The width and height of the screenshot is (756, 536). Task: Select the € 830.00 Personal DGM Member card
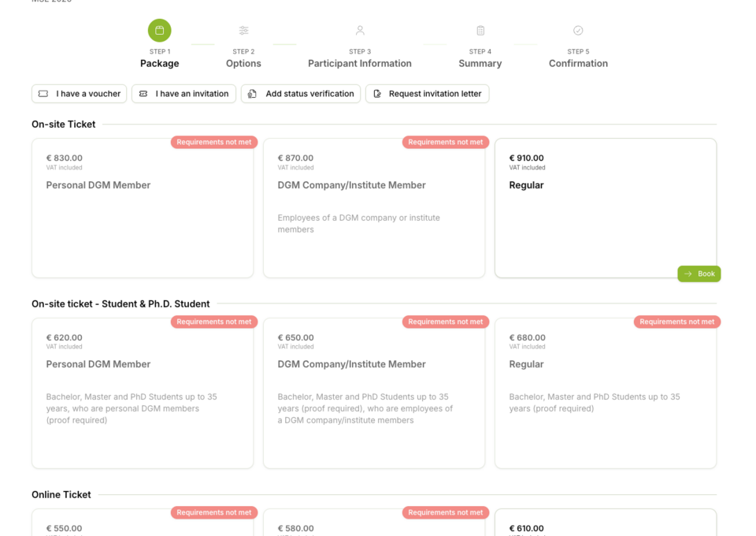(143, 208)
